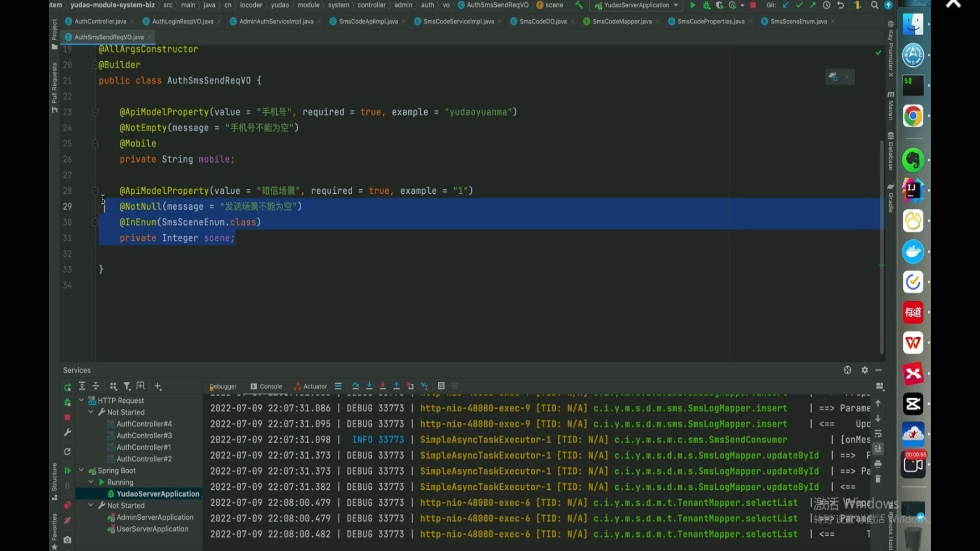The width and height of the screenshot is (980, 551).
Task: Open Services panel settings gear
Action: click(864, 370)
